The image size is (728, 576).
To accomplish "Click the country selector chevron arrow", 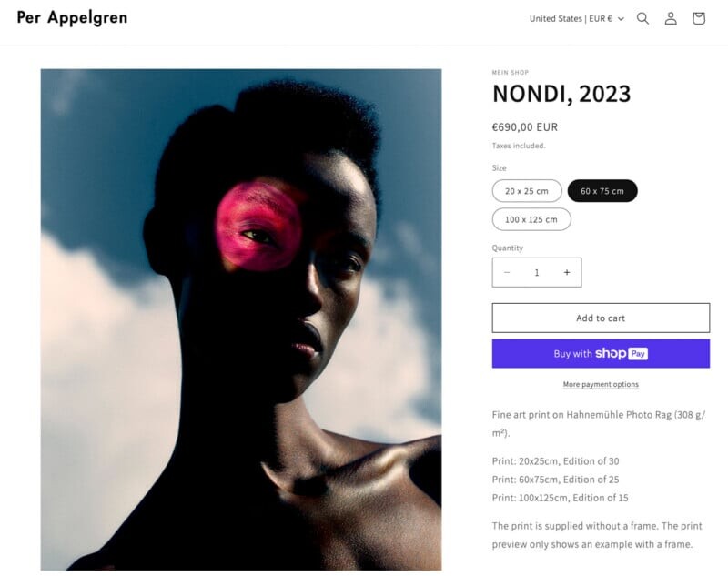I will [621, 19].
